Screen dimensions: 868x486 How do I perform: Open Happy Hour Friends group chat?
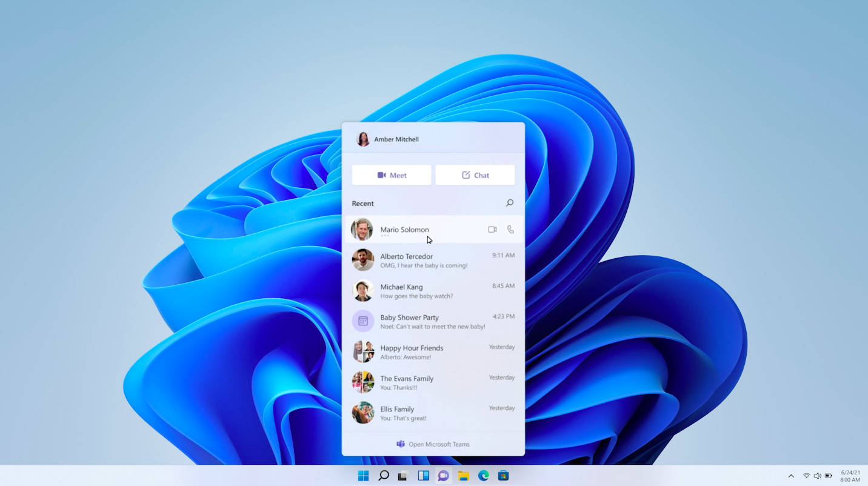pos(433,352)
